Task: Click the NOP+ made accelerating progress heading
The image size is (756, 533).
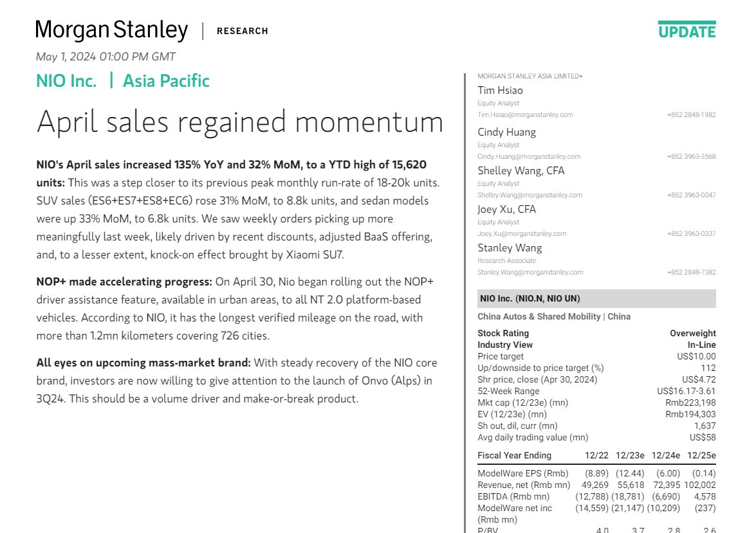Action: click(x=124, y=282)
